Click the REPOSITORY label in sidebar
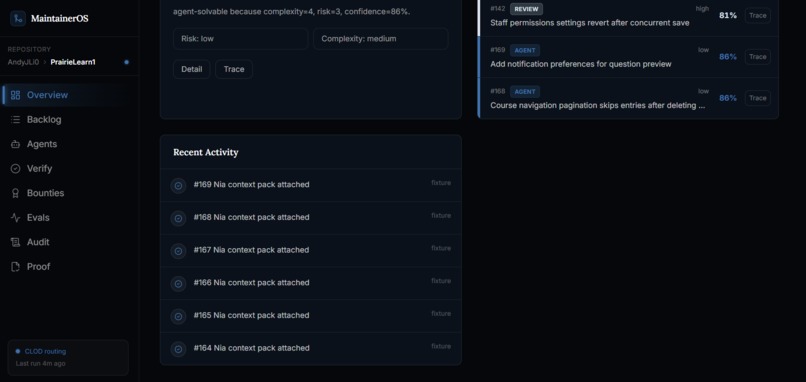 tap(29, 49)
